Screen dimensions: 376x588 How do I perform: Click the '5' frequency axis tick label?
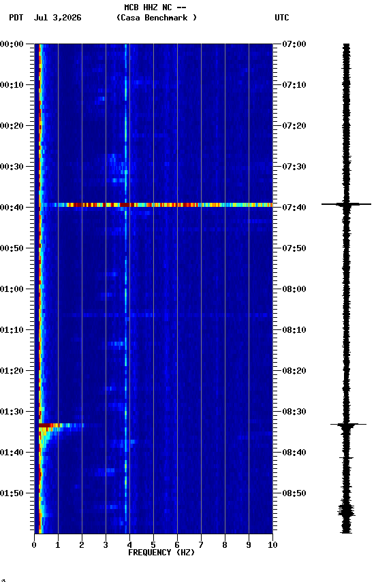tap(153, 546)
